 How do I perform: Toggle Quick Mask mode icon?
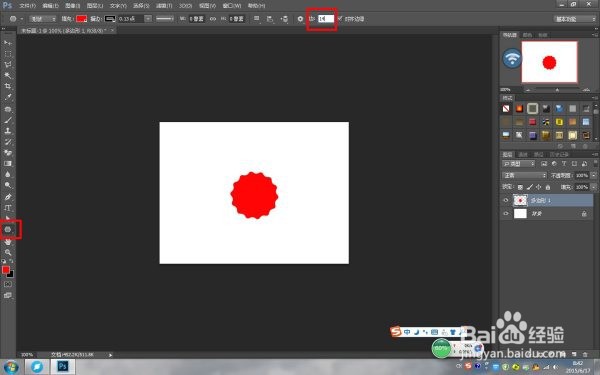point(8,284)
